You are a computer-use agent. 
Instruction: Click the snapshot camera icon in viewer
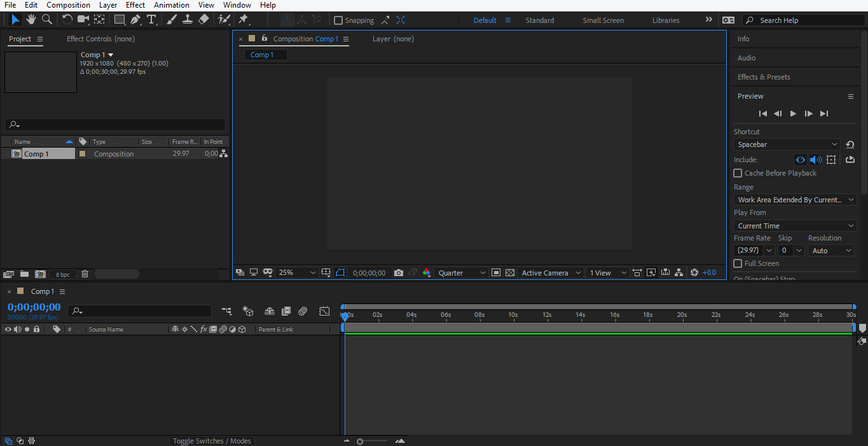pos(399,273)
